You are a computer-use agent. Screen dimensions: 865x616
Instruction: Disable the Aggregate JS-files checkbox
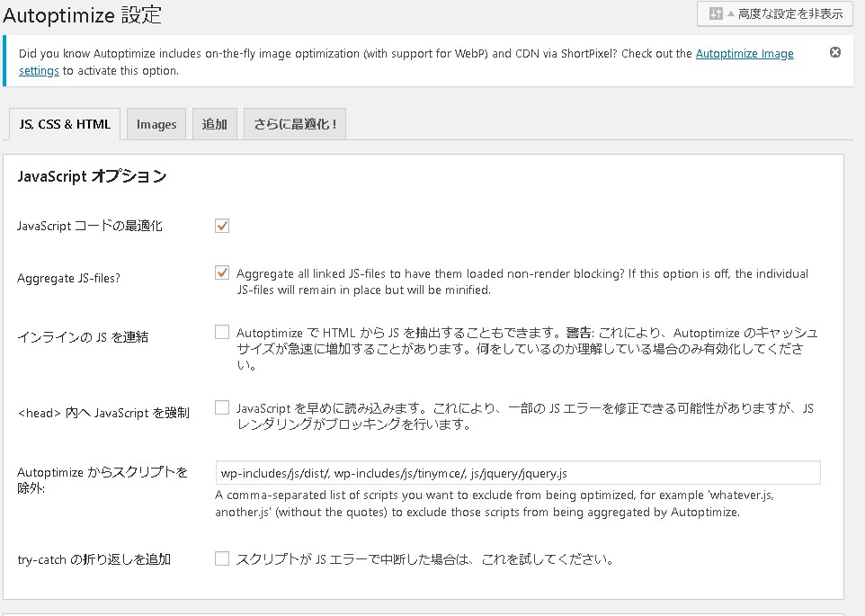pos(222,273)
